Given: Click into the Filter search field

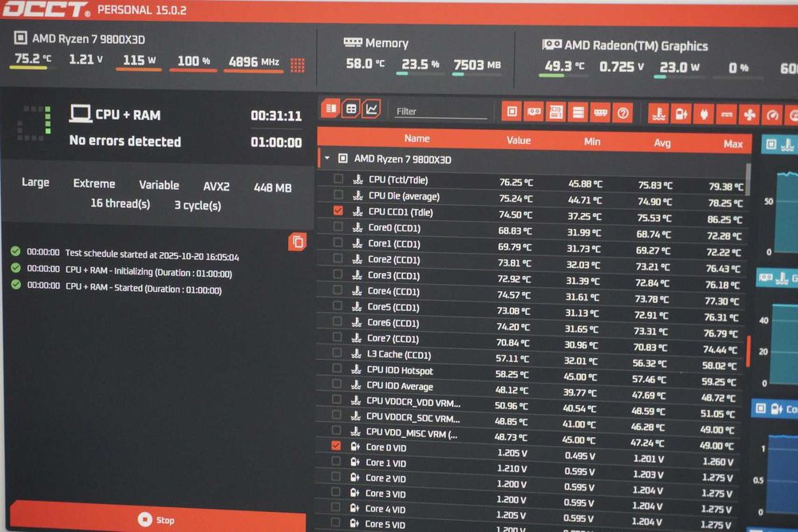Looking at the screenshot, I should pyautogui.click(x=441, y=112).
